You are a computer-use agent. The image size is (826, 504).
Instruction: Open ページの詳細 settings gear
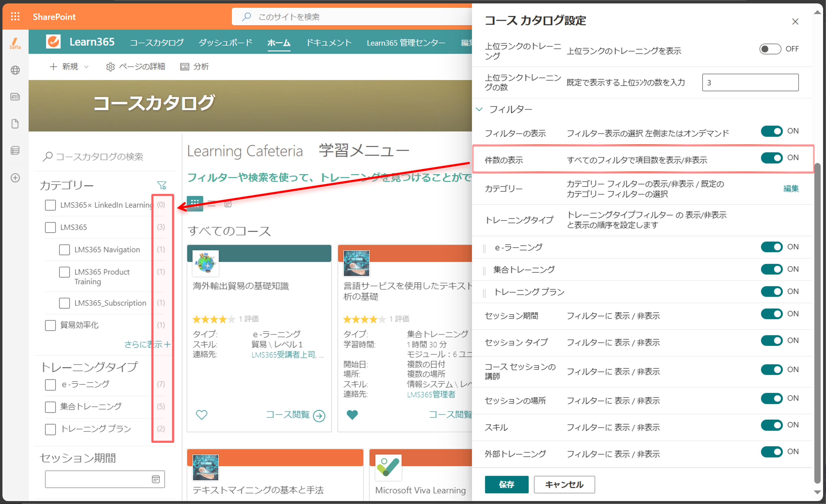110,67
